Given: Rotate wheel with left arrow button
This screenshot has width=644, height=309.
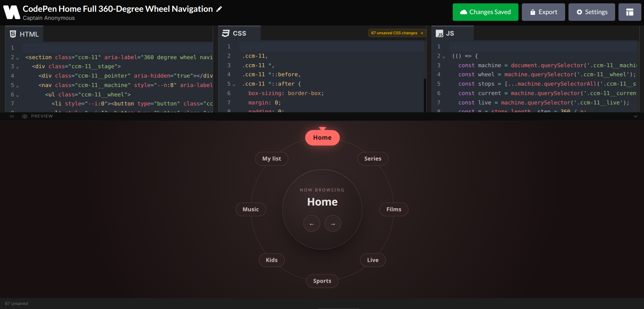Looking at the screenshot, I should 312,223.
